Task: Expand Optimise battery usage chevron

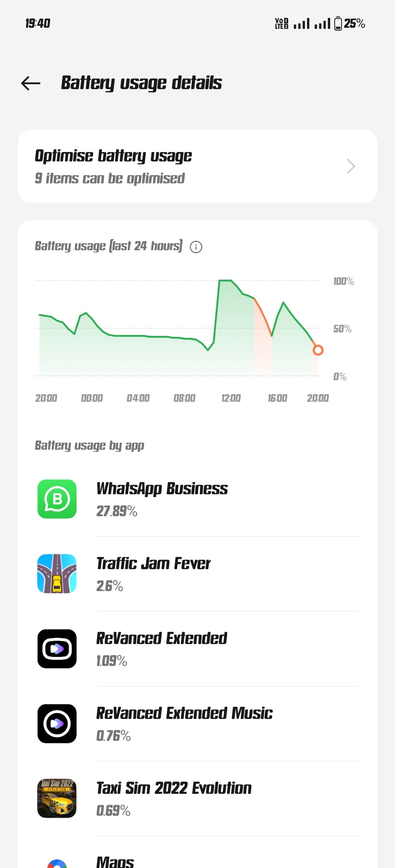Action: pyautogui.click(x=351, y=166)
